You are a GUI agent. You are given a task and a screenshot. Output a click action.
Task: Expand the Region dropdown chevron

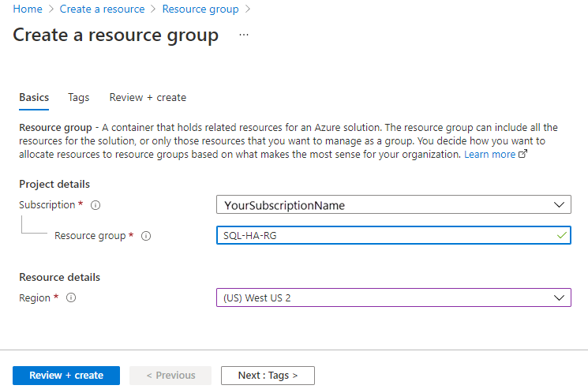pos(560,297)
